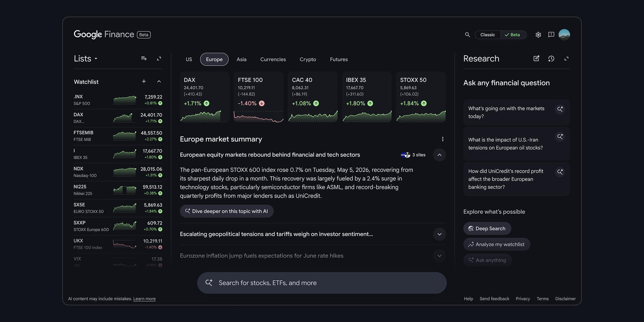Click the Google Finance logo
The height and width of the screenshot is (322, 644).
point(104,34)
